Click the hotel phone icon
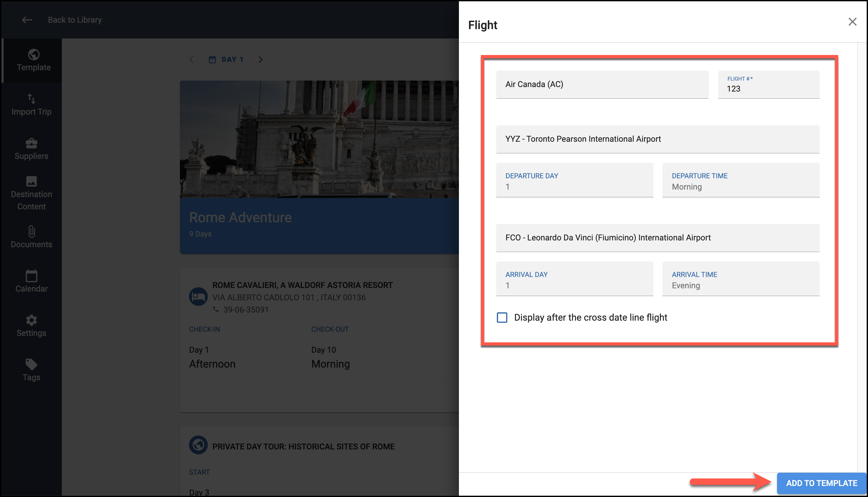The image size is (868, 497). (x=216, y=309)
